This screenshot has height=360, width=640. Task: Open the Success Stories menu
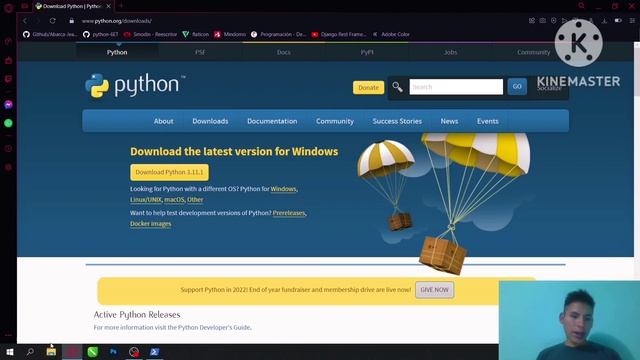pyautogui.click(x=397, y=121)
